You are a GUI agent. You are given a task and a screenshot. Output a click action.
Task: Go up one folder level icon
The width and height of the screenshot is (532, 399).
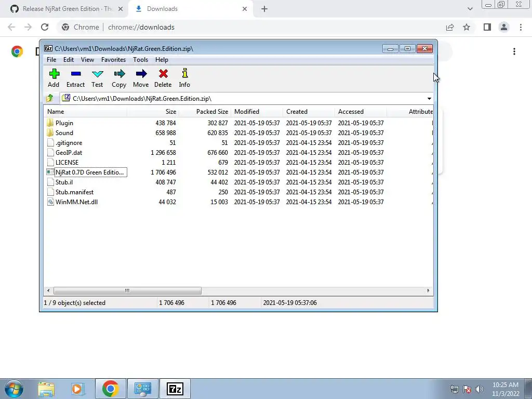[50, 98]
